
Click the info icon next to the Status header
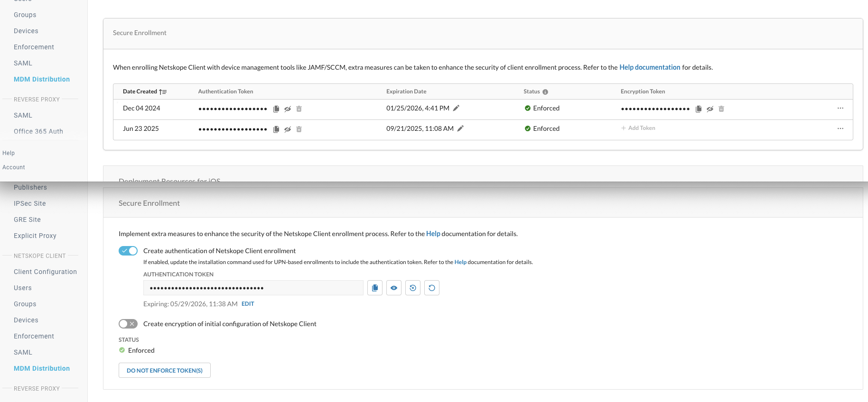pos(545,92)
